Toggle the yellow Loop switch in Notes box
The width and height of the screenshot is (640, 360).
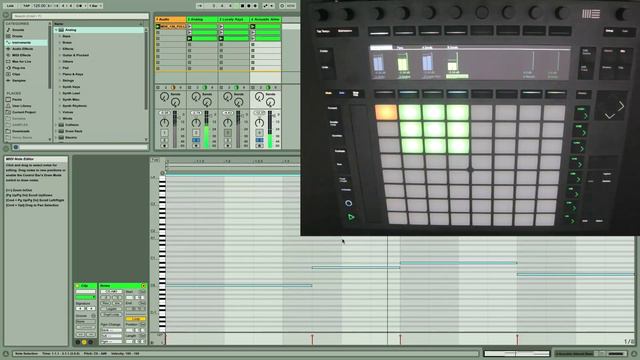[x=135, y=319]
